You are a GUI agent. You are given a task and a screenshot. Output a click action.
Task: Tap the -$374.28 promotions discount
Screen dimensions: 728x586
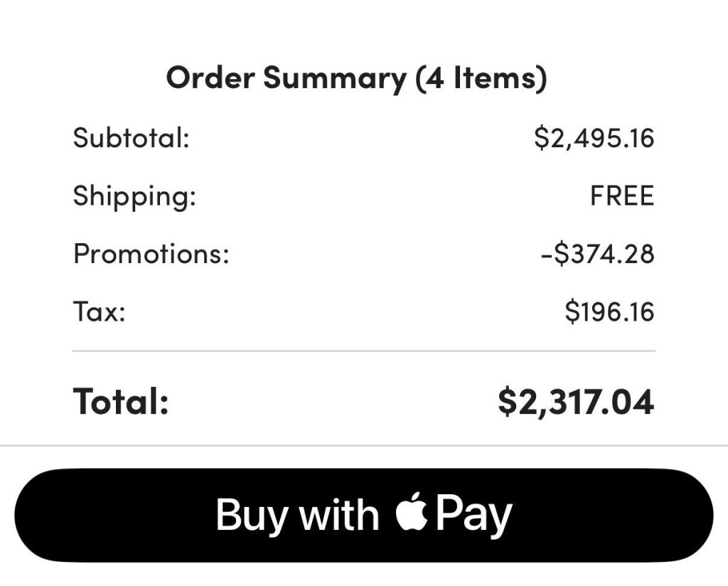point(597,254)
